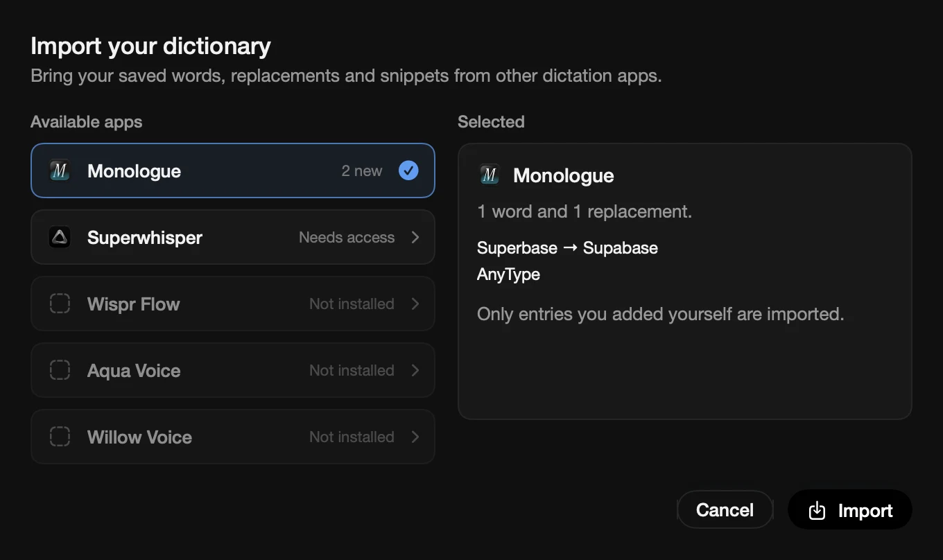The height and width of the screenshot is (560, 943).
Task: Click the Aqua Voice dashed placeholder icon
Action: coord(60,370)
